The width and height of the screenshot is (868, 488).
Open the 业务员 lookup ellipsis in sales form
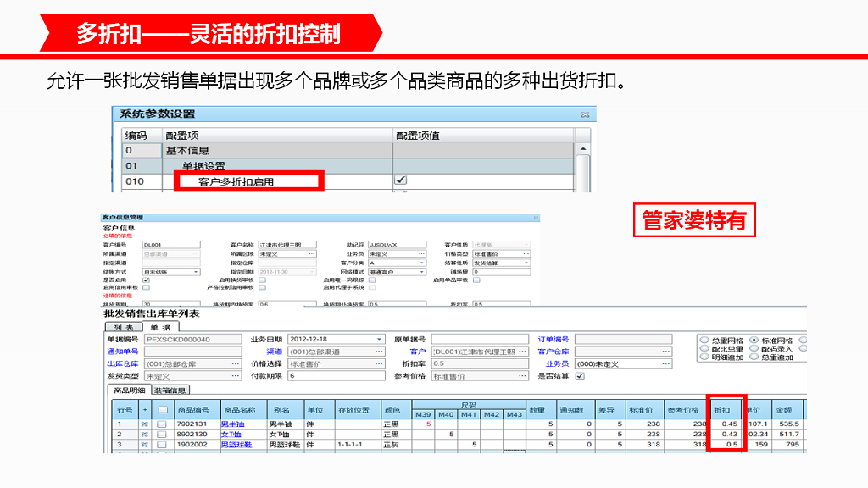(665, 363)
